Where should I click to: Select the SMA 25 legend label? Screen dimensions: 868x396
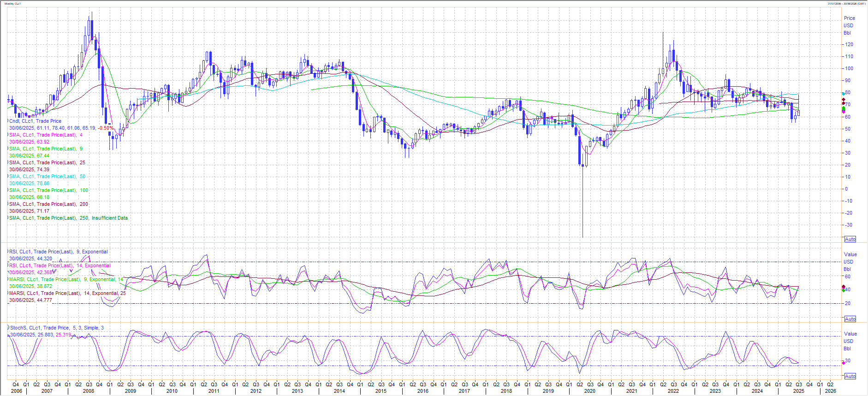47,162
